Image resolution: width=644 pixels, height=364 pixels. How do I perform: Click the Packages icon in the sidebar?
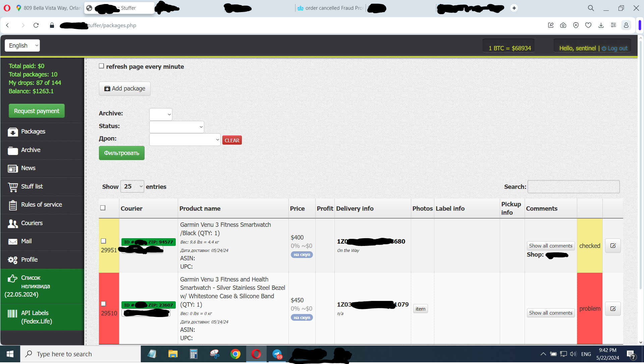click(13, 132)
